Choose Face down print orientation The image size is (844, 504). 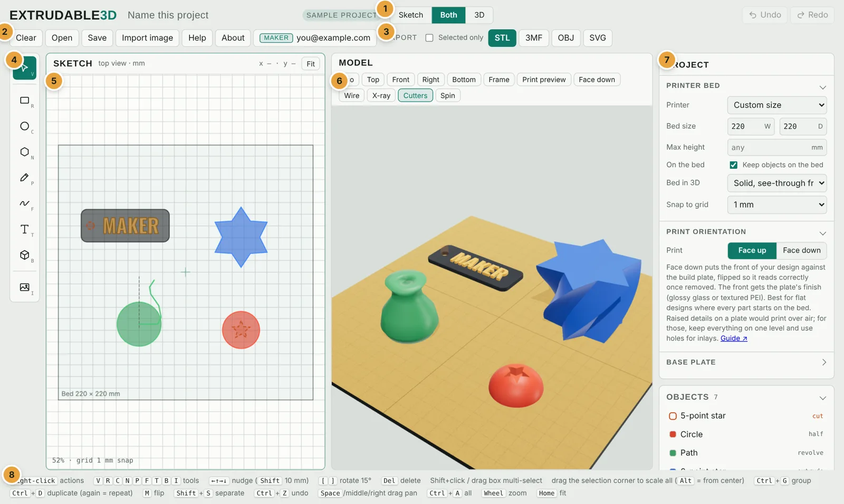coord(801,250)
